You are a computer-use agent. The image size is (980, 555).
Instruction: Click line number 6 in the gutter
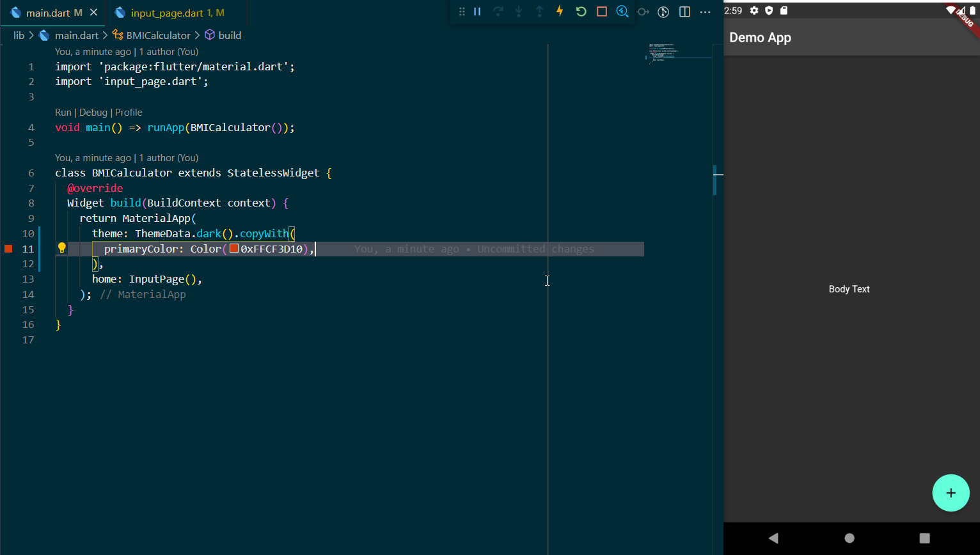coord(31,173)
